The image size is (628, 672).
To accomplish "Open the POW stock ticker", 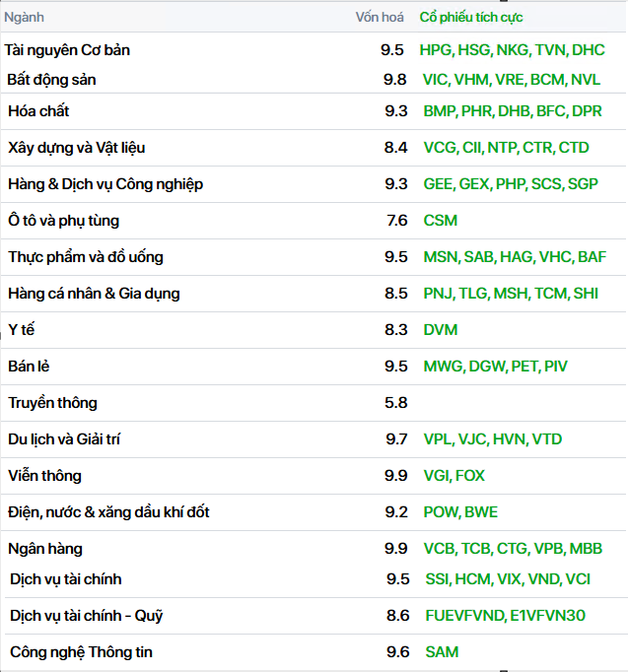I will click(441, 512).
